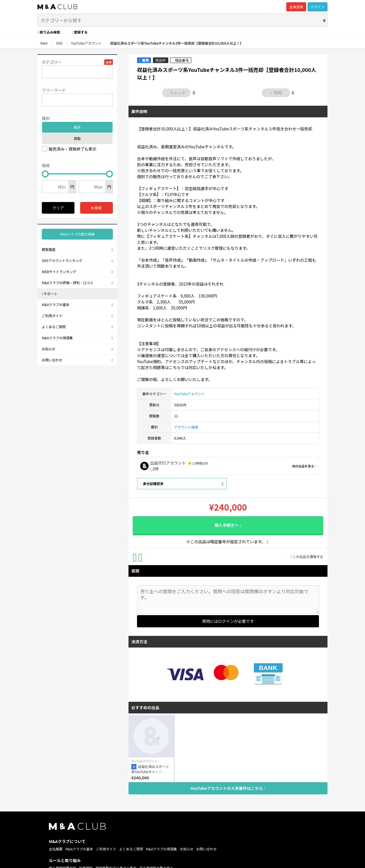
Task: Click the search icon in category search bar
Action: click(324, 20)
